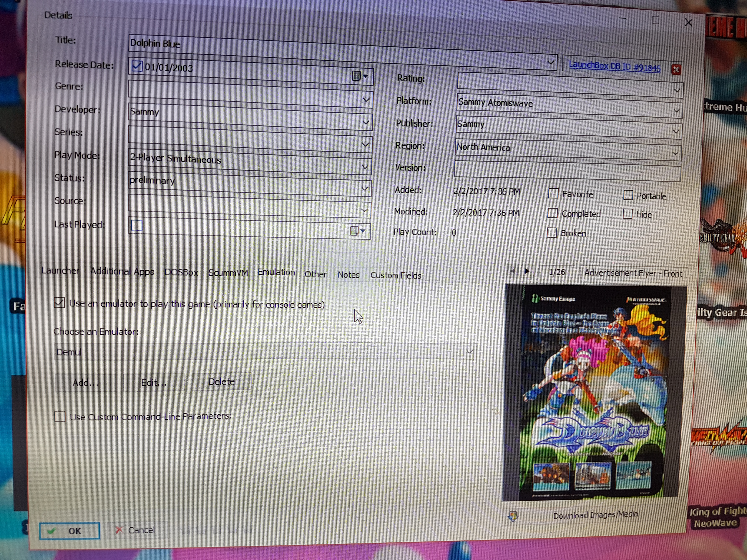Click Add... emulator button
Image resolution: width=747 pixels, height=560 pixels.
(x=85, y=383)
